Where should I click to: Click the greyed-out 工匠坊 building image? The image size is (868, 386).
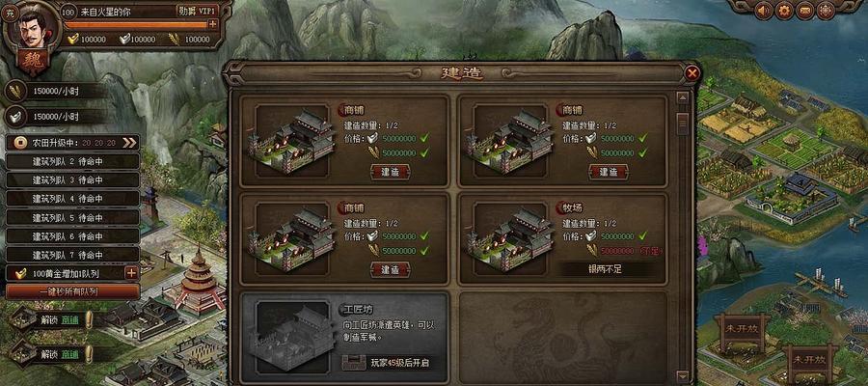tap(294, 336)
